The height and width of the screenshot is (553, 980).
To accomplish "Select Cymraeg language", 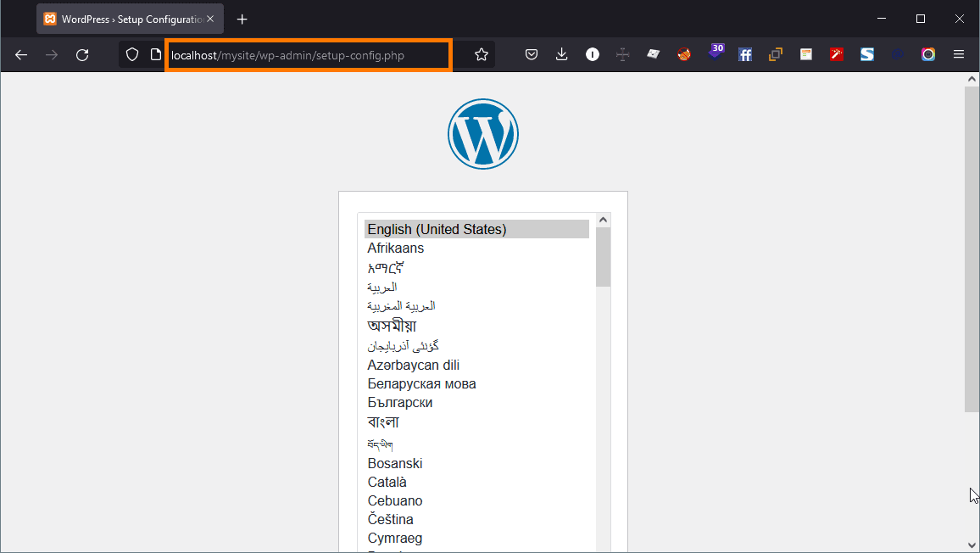I will tap(477, 539).
